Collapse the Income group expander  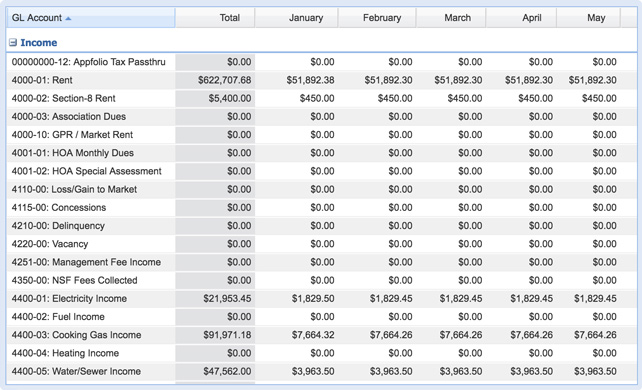click(x=13, y=42)
